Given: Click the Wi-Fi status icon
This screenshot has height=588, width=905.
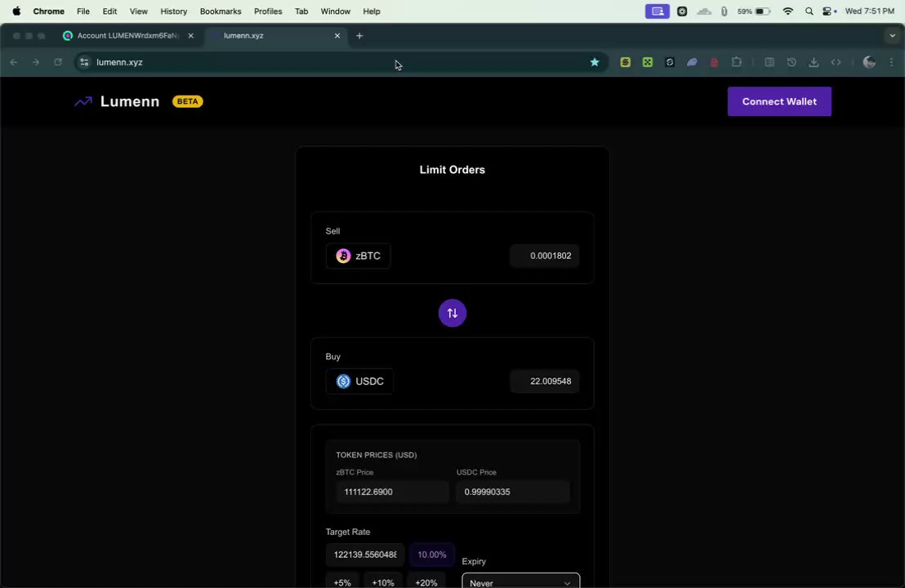Looking at the screenshot, I should (x=788, y=11).
